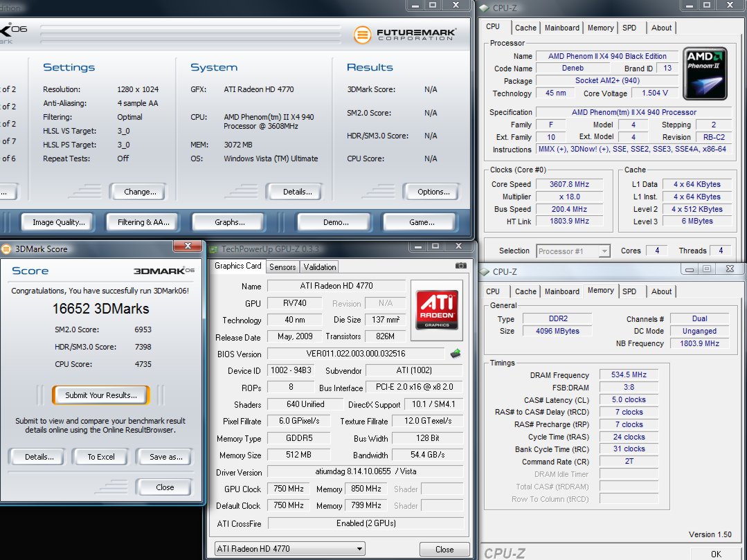Screen dimensions: 747x560
Task: Select SPD tab in lower CPU-Z window
Action: (x=629, y=291)
